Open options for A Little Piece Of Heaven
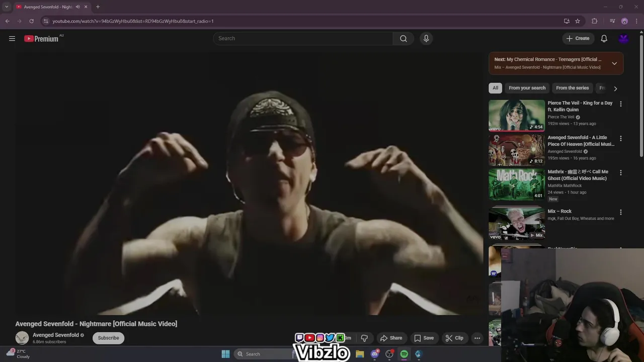The width and height of the screenshot is (644, 362). (620, 138)
